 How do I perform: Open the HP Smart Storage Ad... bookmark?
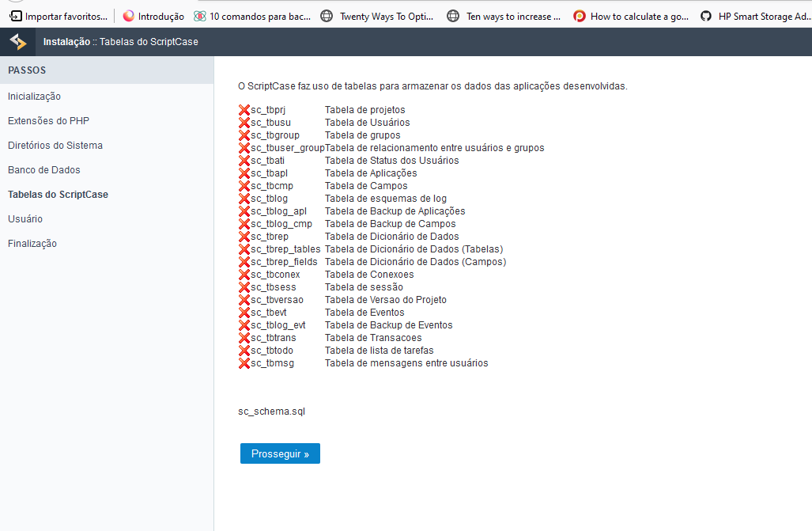click(756, 16)
